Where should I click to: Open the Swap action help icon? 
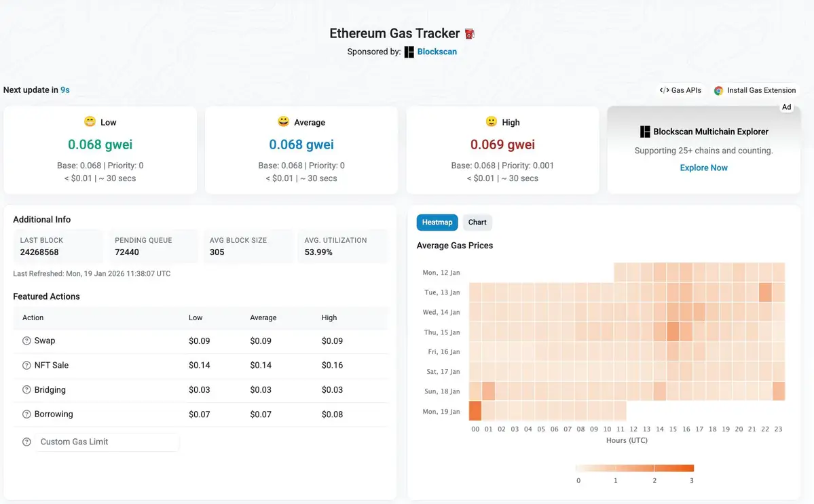26,341
